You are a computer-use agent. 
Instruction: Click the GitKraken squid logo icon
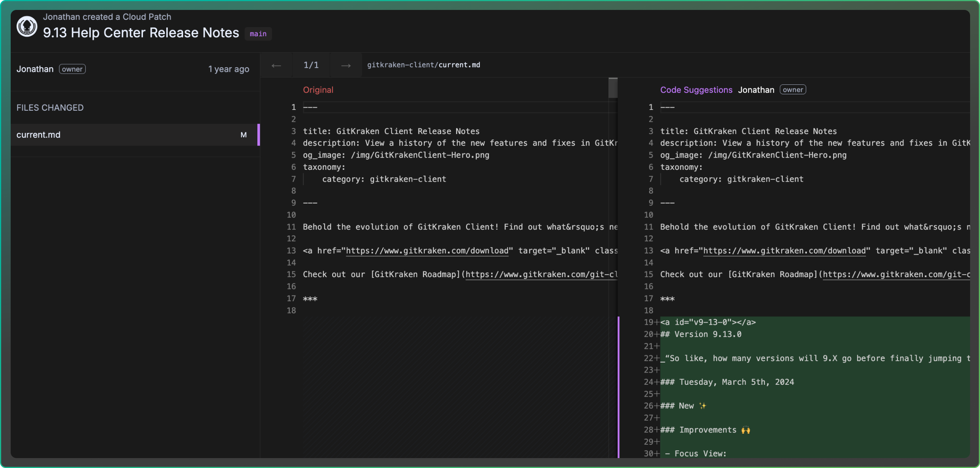pos(27,26)
